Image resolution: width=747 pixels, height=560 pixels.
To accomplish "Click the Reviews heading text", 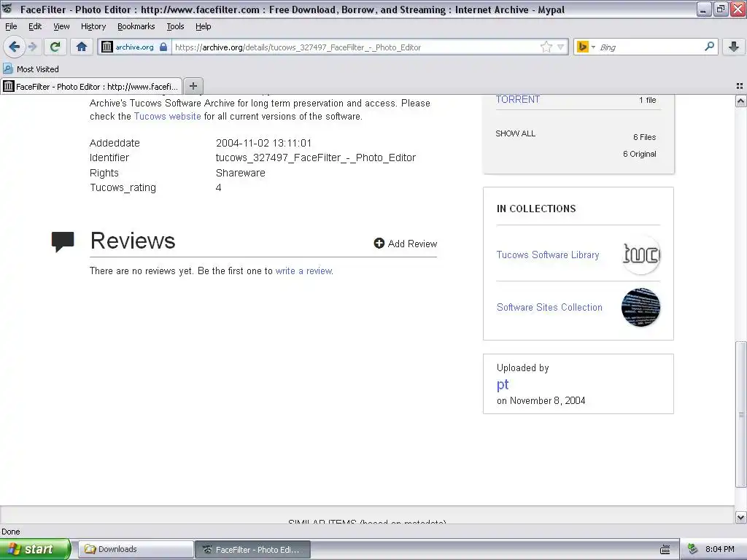I will [x=133, y=241].
